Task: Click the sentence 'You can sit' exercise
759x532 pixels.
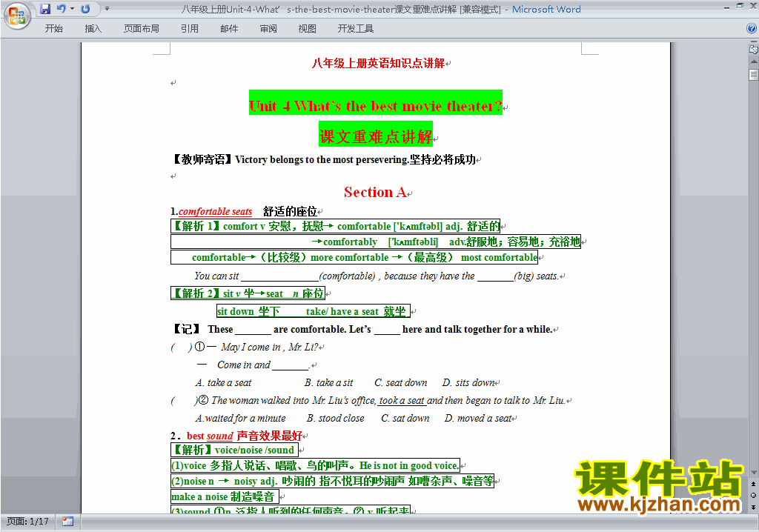Action: [376, 276]
